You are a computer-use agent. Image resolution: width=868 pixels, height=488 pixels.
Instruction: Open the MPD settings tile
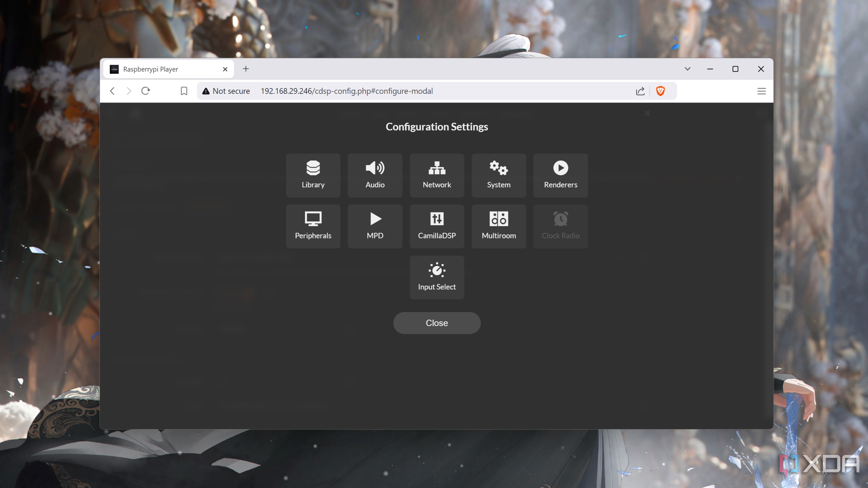click(375, 226)
